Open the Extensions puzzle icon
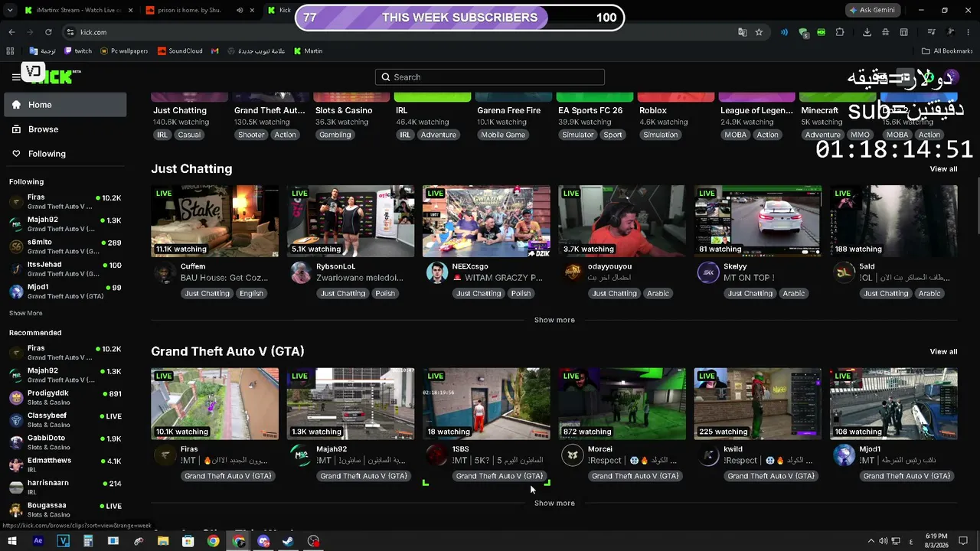980x551 pixels. 840,32
